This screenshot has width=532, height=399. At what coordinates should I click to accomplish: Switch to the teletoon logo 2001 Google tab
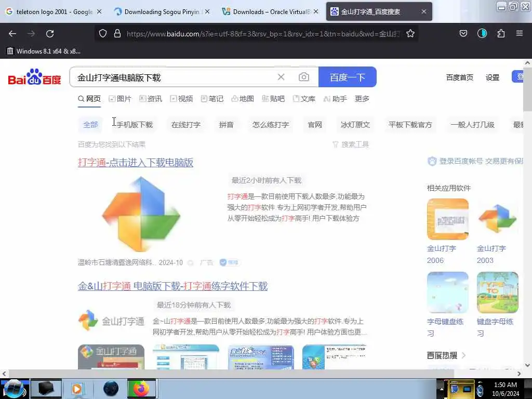[x=54, y=11]
